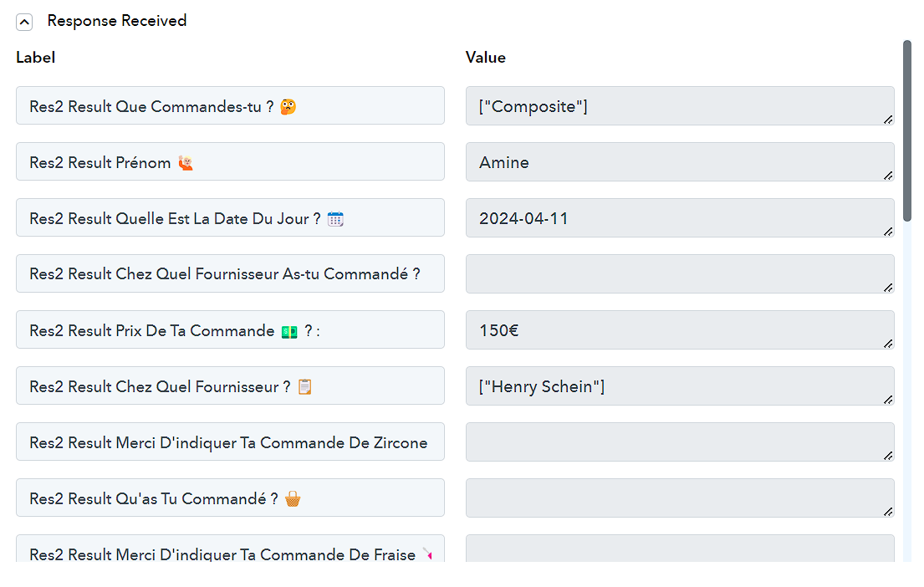This screenshot has height=587, width=924.
Task: Click the Commande De Zircone label field
Action: click(231, 442)
